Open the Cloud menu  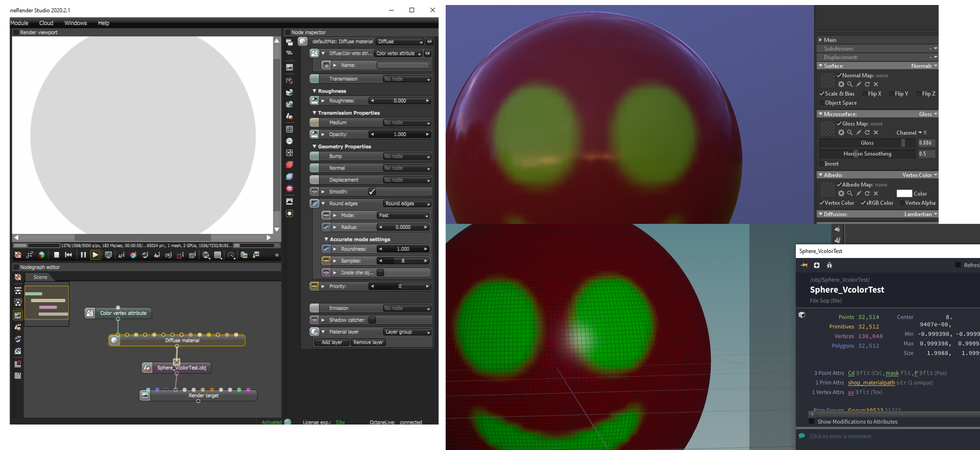[46, 23]
